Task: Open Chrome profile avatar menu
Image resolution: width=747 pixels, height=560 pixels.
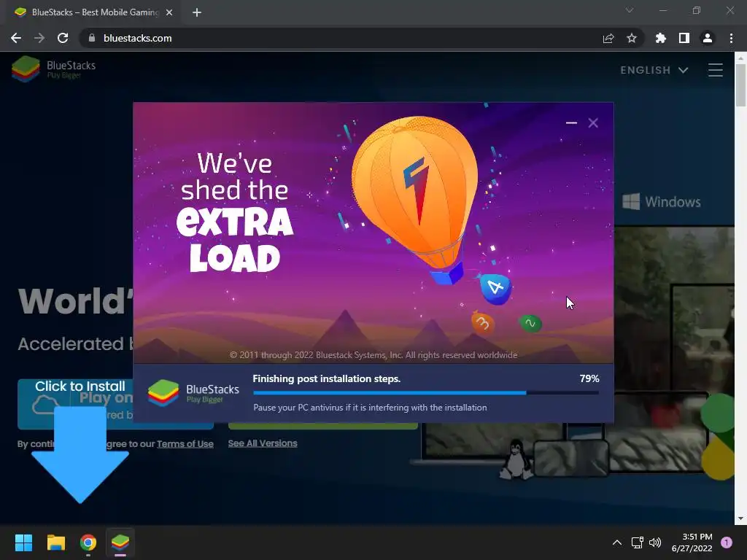Action: click(708, 38)
